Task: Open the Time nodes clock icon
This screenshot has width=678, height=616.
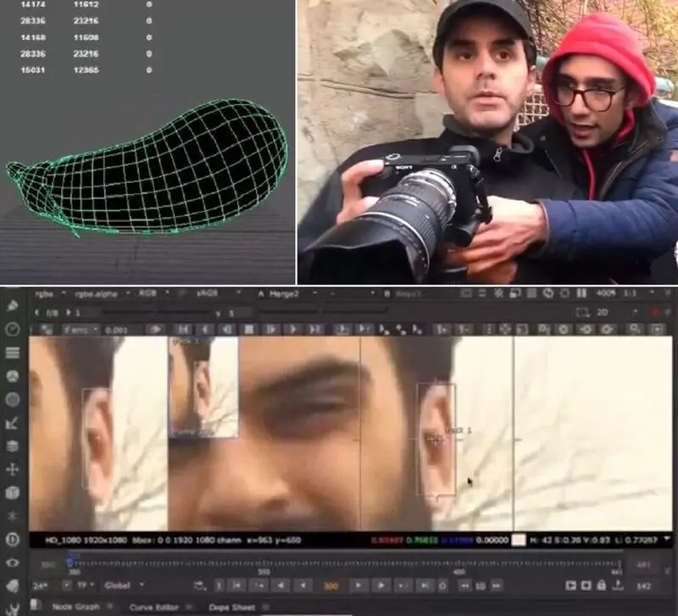Action: pos(12,329)
